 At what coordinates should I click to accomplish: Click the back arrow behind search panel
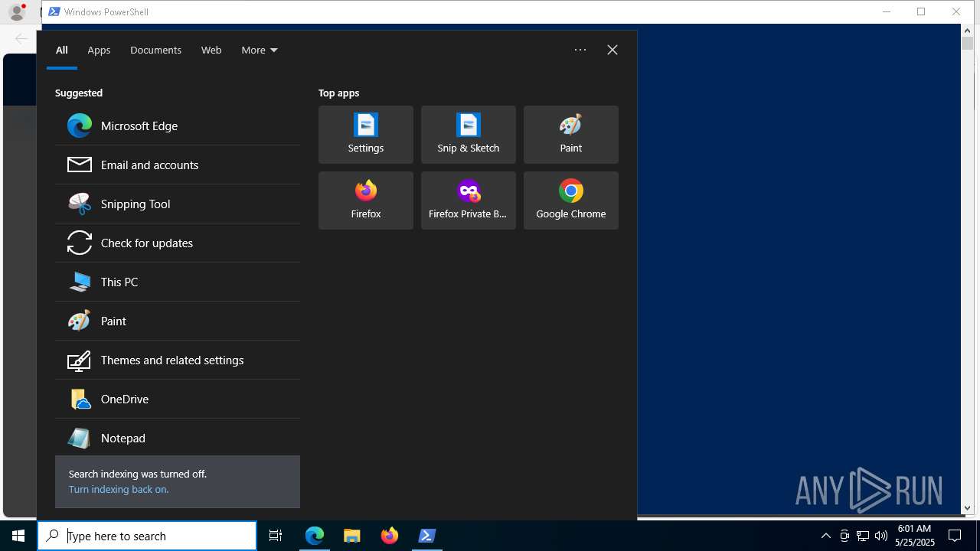click(21, 38)
